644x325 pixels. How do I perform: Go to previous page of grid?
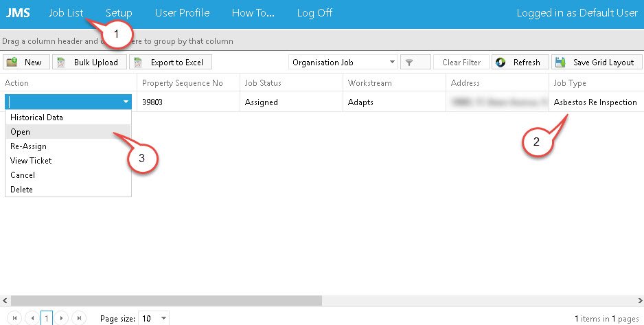point(32,318)
